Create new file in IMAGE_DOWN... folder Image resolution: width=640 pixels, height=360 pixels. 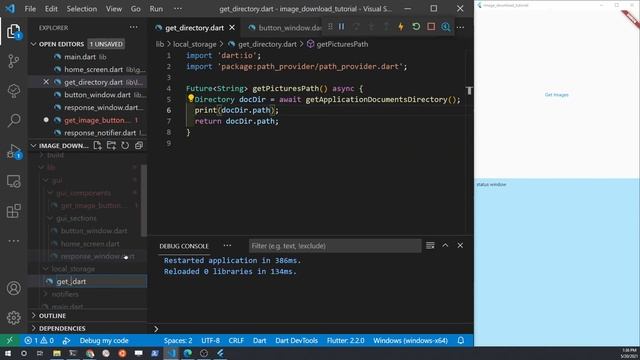(97, 145)
